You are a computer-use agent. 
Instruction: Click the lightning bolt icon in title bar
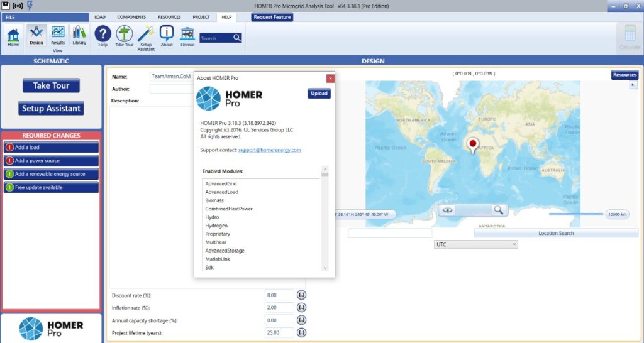pyautogui.click(x=30, y=5)
